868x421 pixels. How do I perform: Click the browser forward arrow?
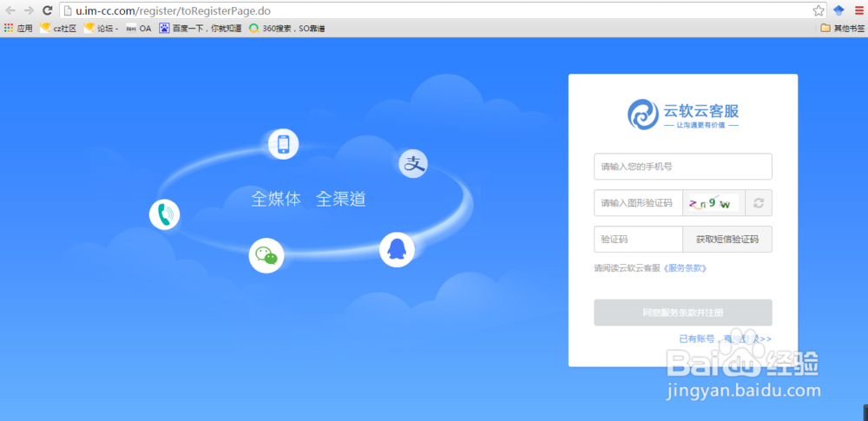[x=29, y=10]
